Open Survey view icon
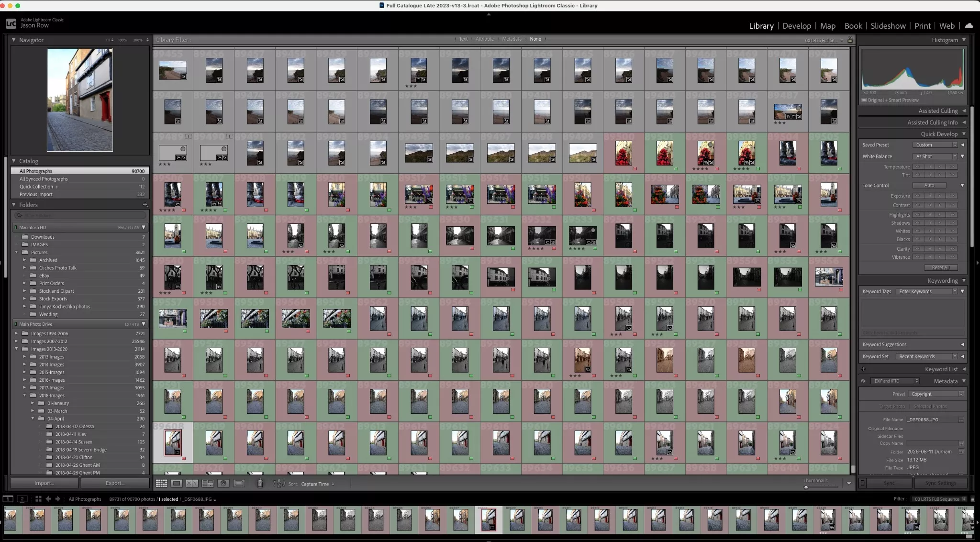Screen dimensions: 980x542 click(208, 484)
